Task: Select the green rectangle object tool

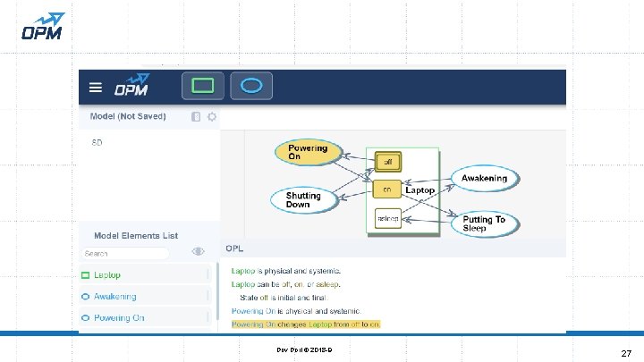Action: [203, 86]
